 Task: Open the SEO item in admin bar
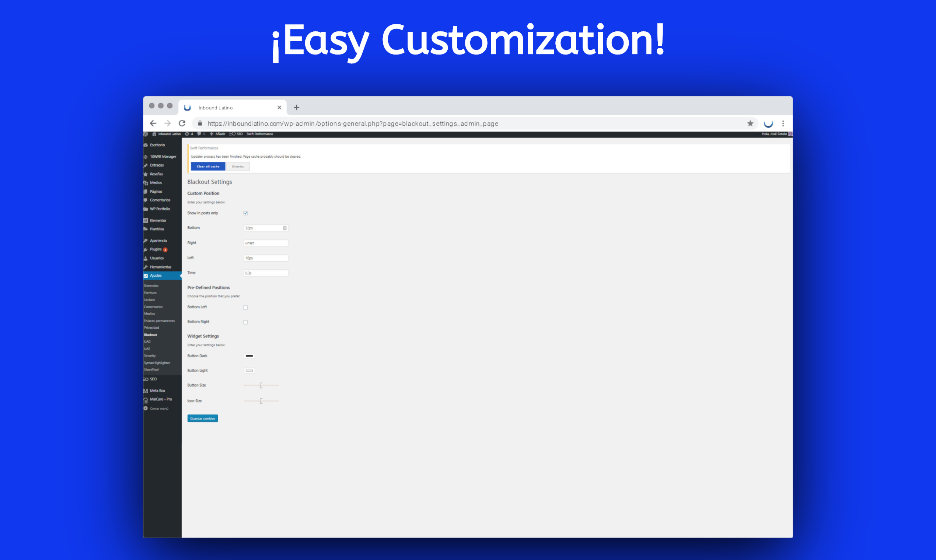click(x=236, y=134)
